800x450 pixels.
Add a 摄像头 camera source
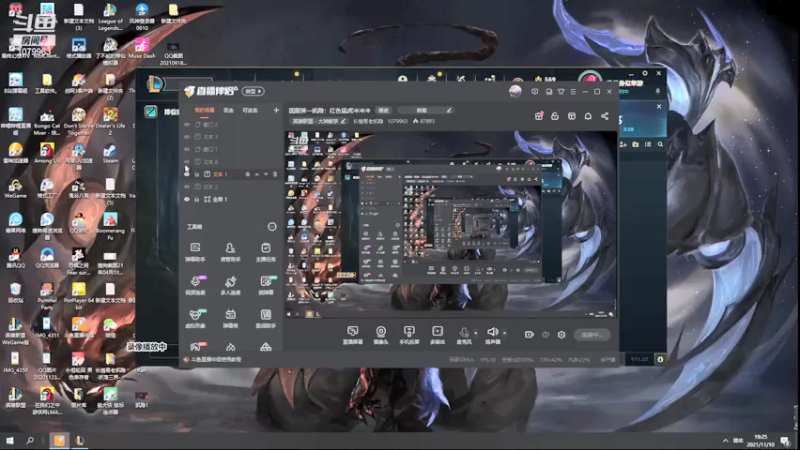click(381, 335)
